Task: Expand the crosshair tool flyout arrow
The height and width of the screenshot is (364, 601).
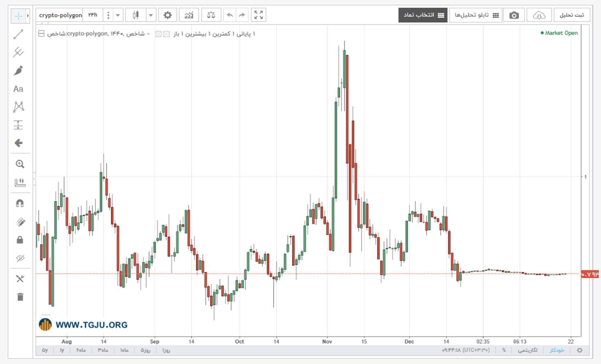Action: point(28,16)
